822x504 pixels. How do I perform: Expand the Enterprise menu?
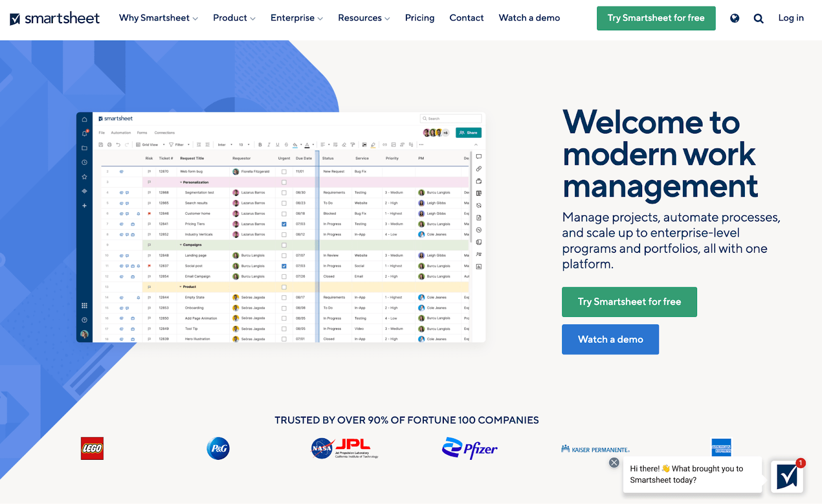pos(297,18)
